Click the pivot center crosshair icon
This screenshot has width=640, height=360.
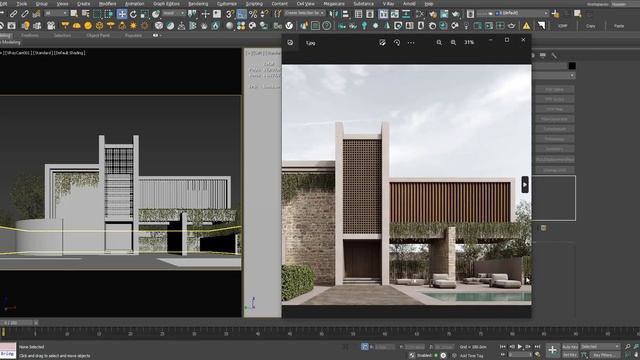205,14
